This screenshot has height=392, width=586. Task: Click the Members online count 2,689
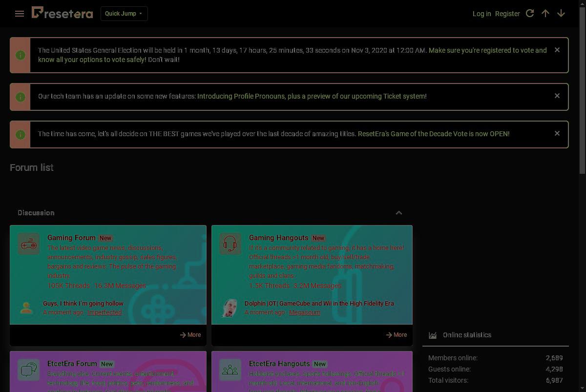(554, 358)
